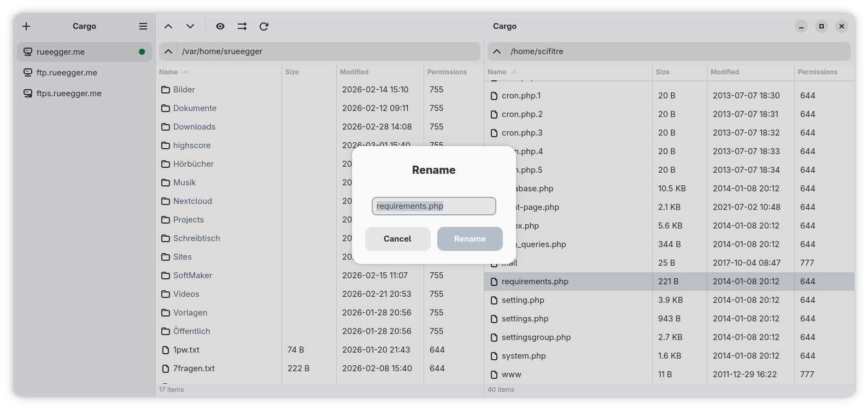Viewport: 868px width, 410px height.
Task: Click the 2026-02-14 15:10 date for Bilder
Action: click(x=376, y=90)
